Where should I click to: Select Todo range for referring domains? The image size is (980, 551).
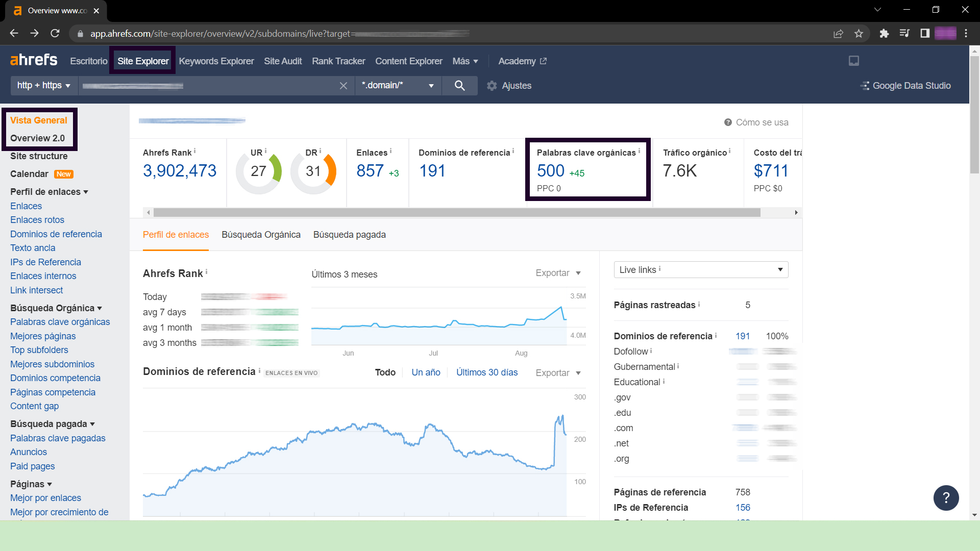click(385, 372)
